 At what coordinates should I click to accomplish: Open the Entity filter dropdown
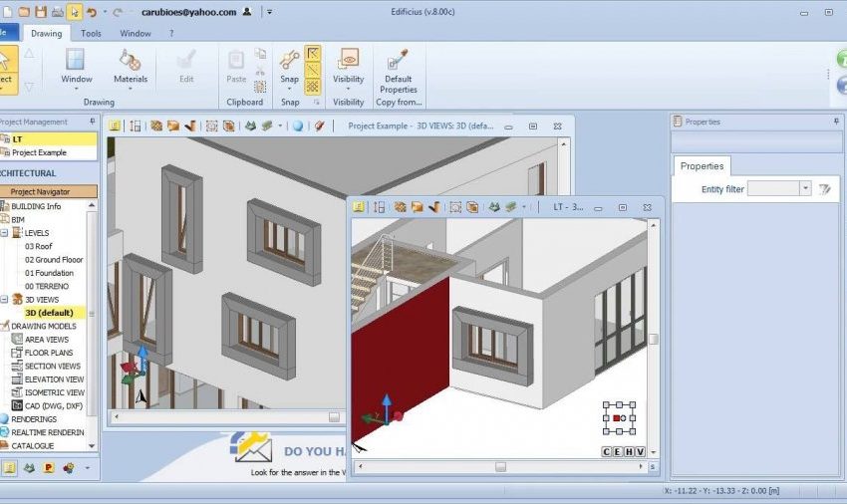805,188
